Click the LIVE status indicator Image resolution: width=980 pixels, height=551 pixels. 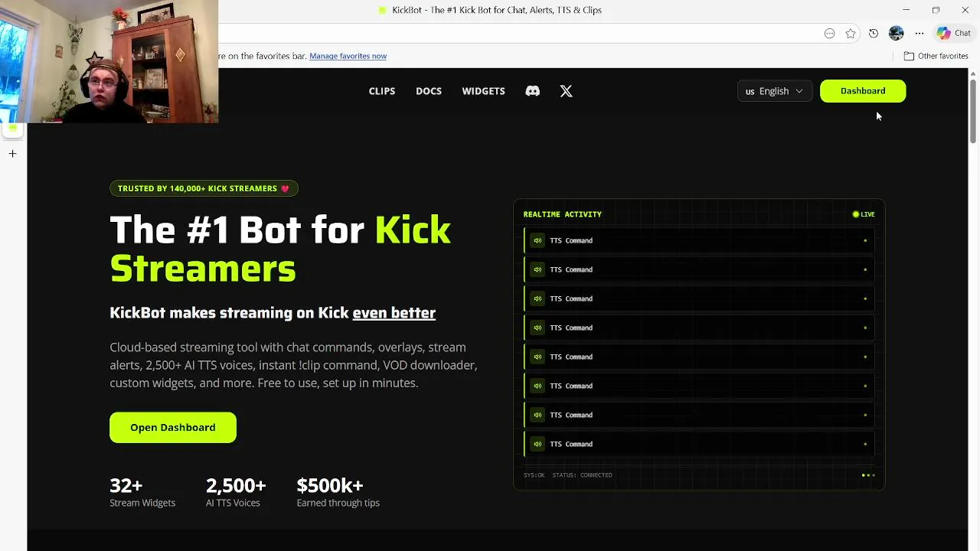[864, 214]
